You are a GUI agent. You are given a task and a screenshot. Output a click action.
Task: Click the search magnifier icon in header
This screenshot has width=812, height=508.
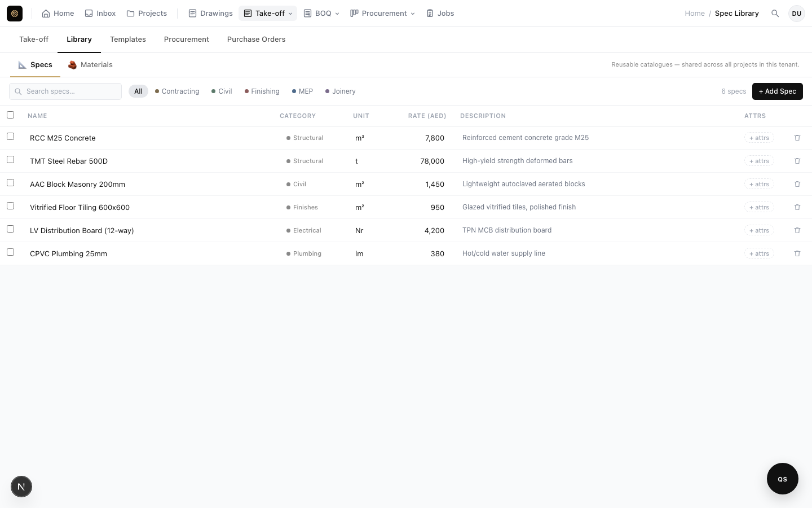[775, 14]
